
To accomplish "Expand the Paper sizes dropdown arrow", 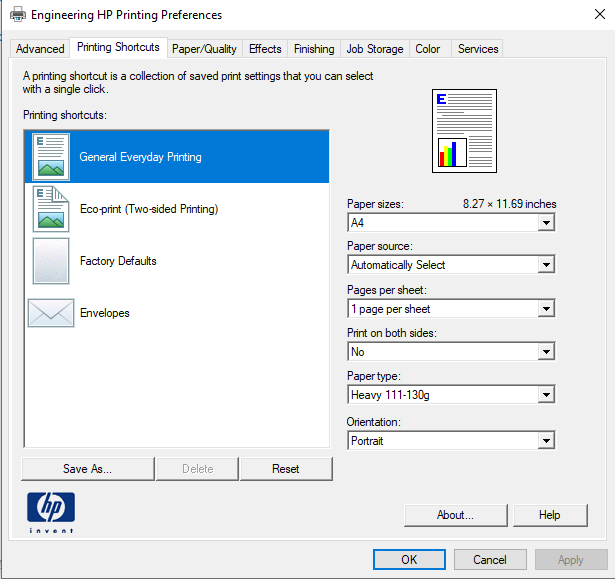I will (546, 223).
